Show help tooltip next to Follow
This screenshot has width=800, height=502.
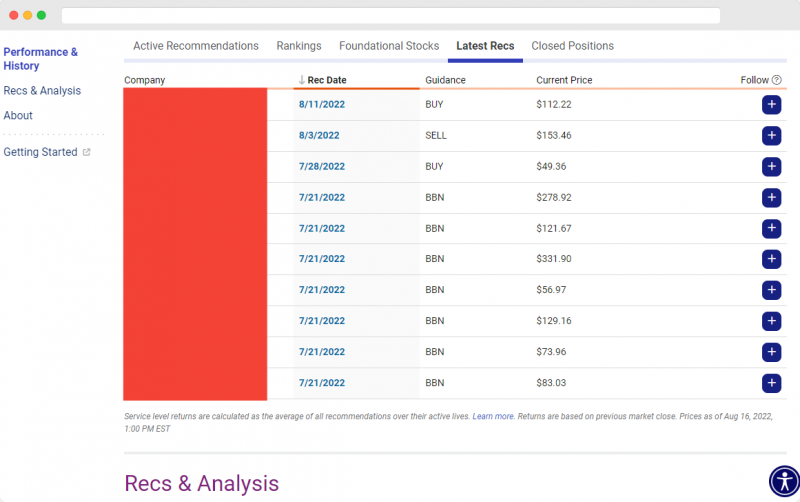777,80
